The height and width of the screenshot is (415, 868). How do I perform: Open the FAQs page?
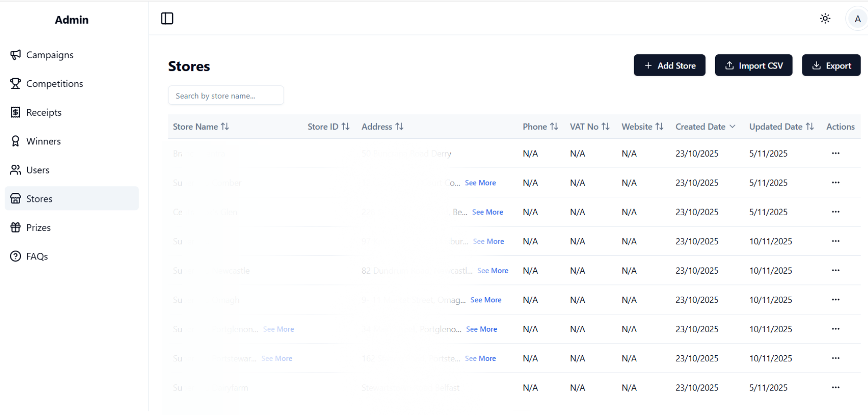coord(37,256)
